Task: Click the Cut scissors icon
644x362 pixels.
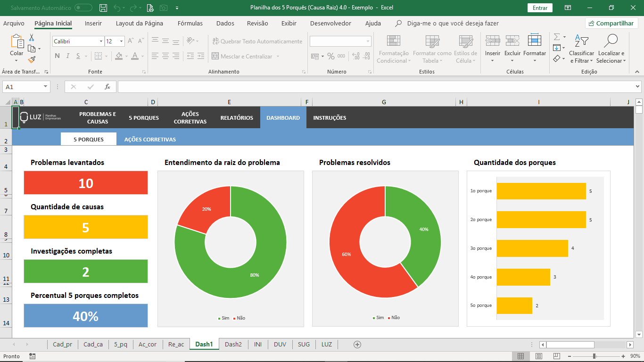Action: [32, 38]
